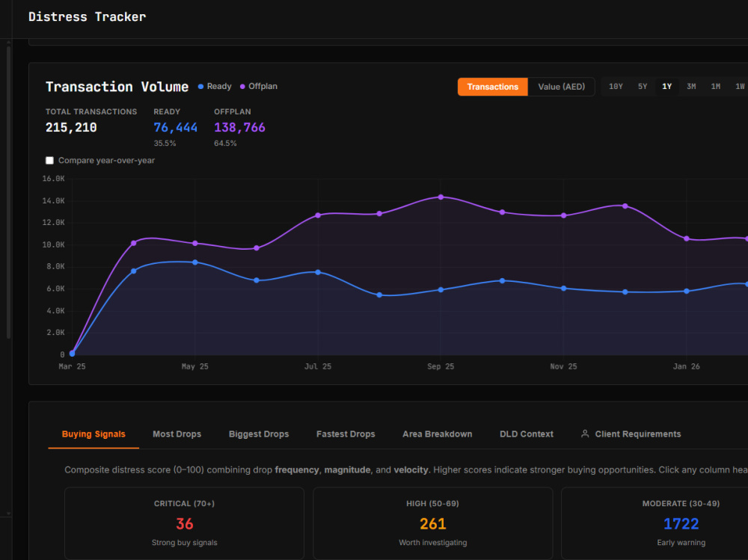Click the 64.5% Offplan share label
This screenshot has width=748, height=560.
click(225, 143)
